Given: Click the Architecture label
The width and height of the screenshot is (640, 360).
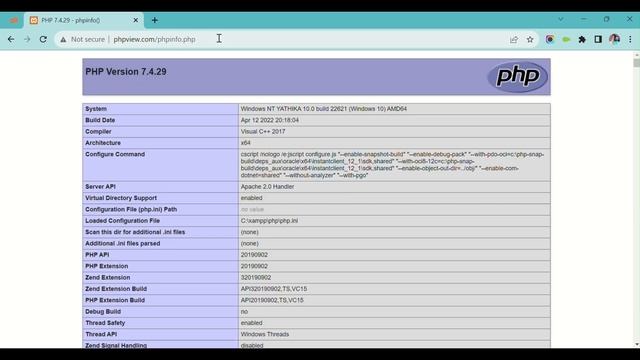Looking at the screenshot, I should pos(103,143).
